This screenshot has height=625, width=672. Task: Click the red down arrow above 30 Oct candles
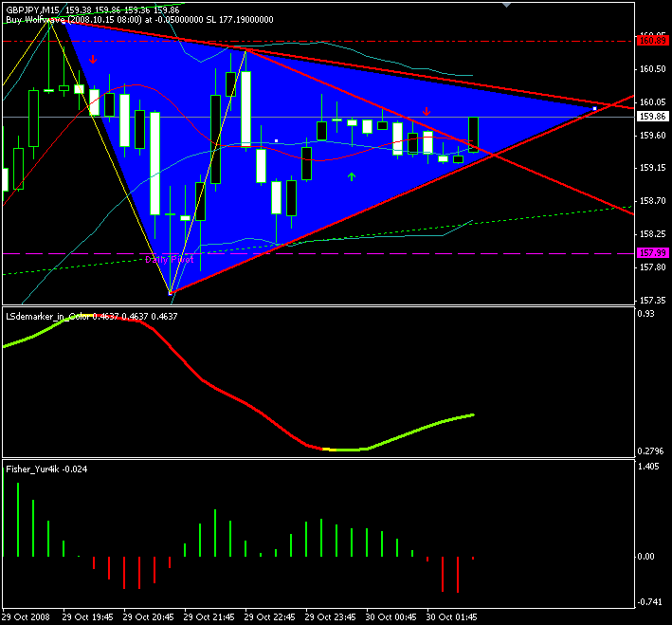427,112
